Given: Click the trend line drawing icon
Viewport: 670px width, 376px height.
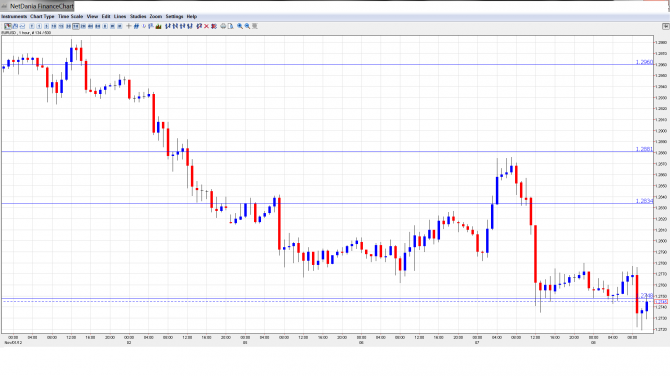Looking at the screenshot, I should tap(136, 26).
